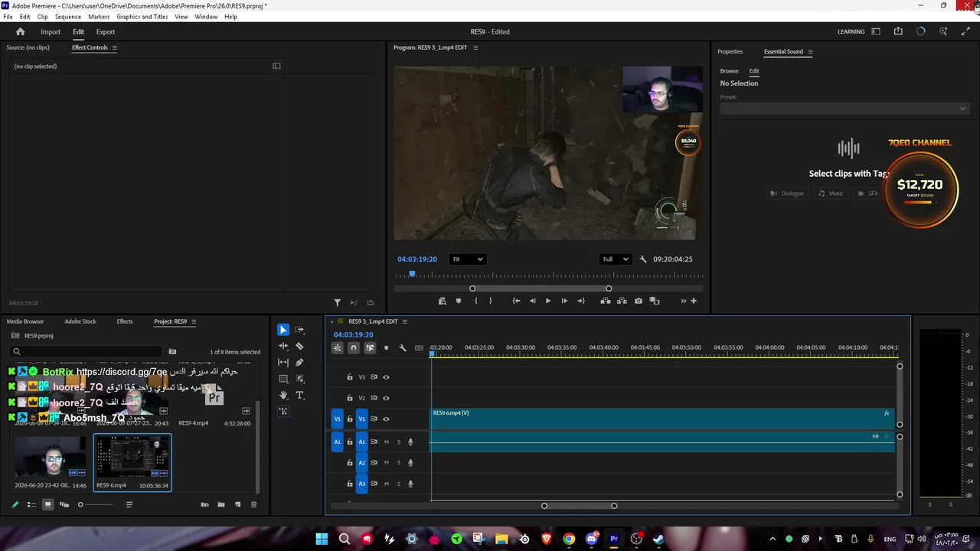The height and width of the screenshot is (551, 980).
Task: Click the timeline Add Marker icon
Action: tap(386, 348)
